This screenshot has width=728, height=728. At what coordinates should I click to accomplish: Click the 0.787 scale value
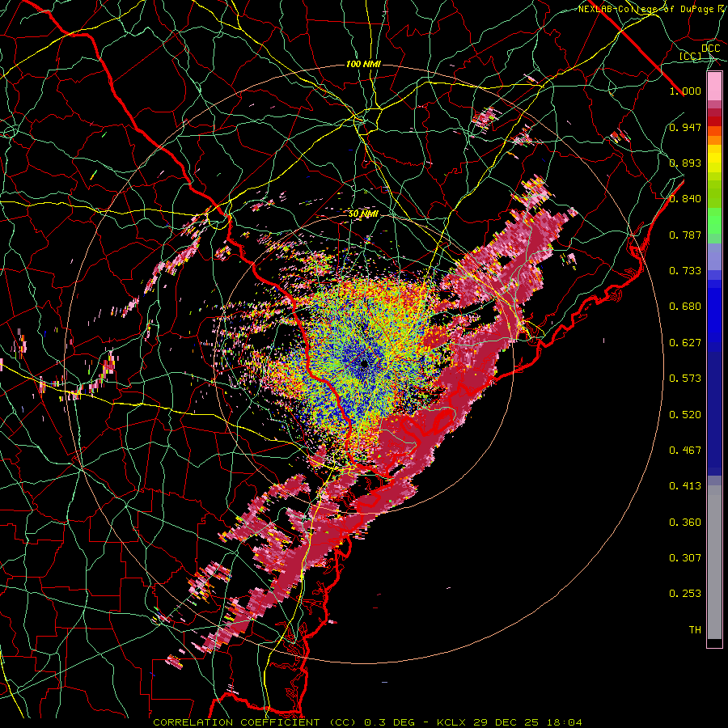tap(685, 235)
